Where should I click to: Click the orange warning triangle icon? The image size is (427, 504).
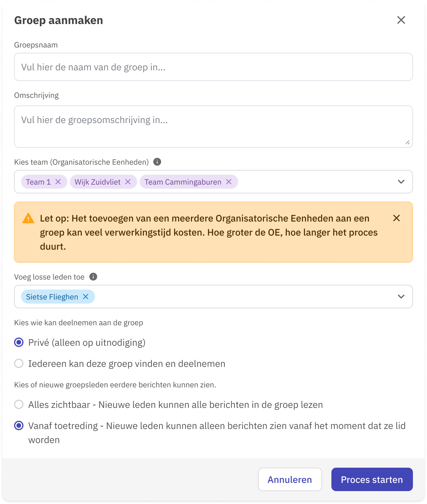(28, 218)
